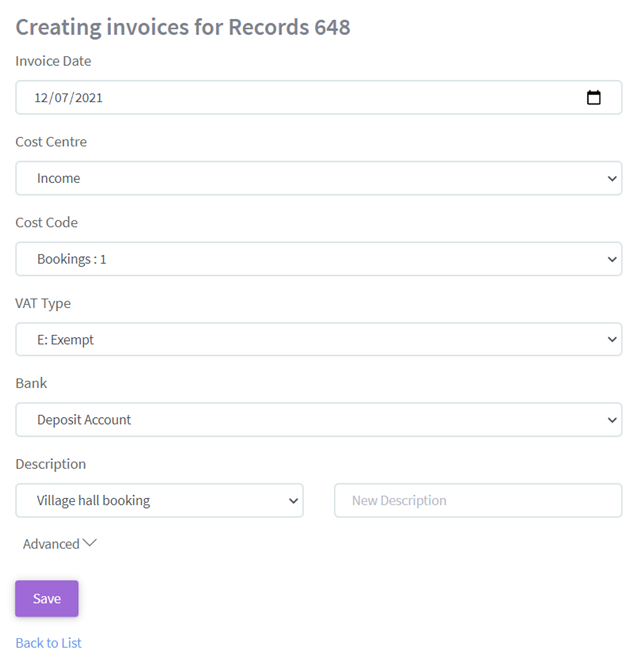Select the year segment '2021' in Invoice Date
638x667 pixels.
[86, 98]
